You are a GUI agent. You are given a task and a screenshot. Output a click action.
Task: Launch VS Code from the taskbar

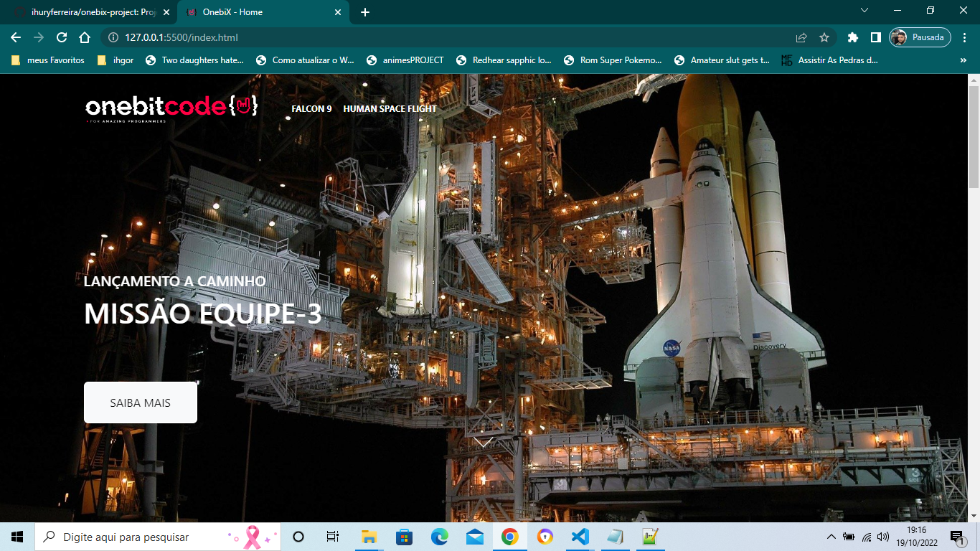[x=579, y=537]
